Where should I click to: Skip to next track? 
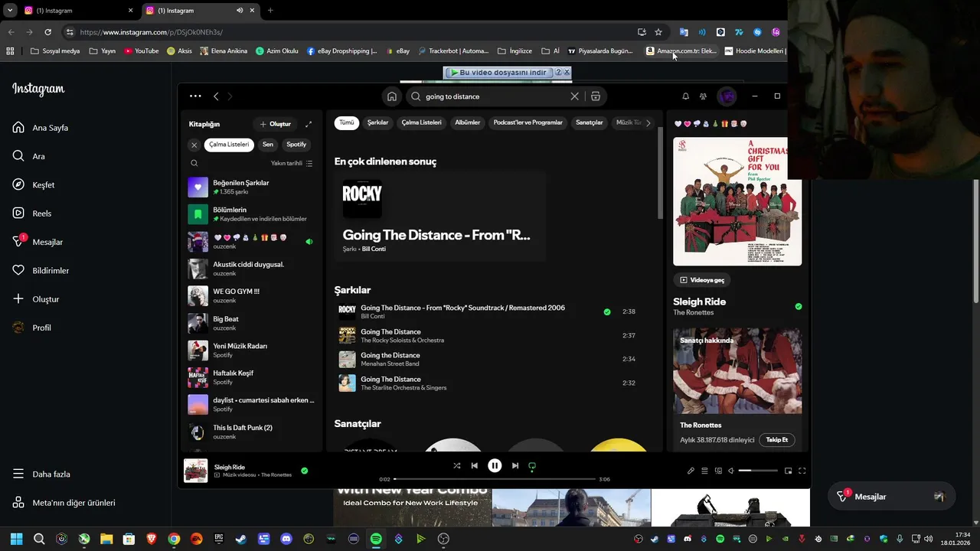point(514,465)
